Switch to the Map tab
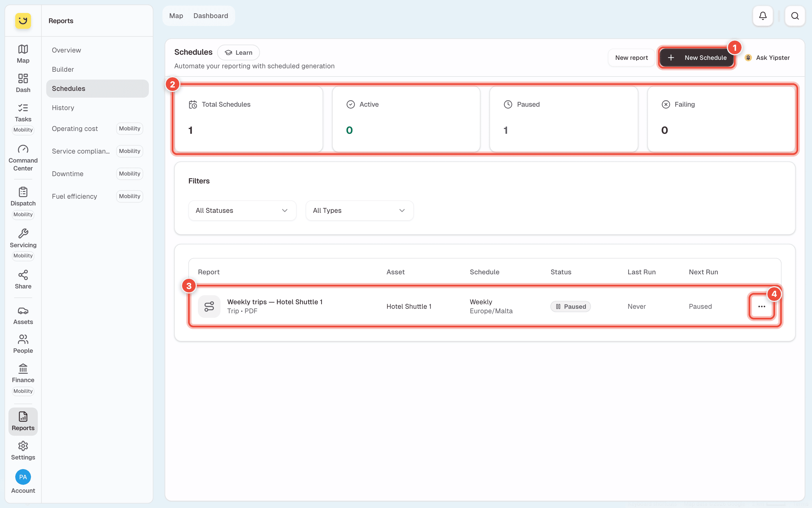The image size is (812, 508). 176,16
